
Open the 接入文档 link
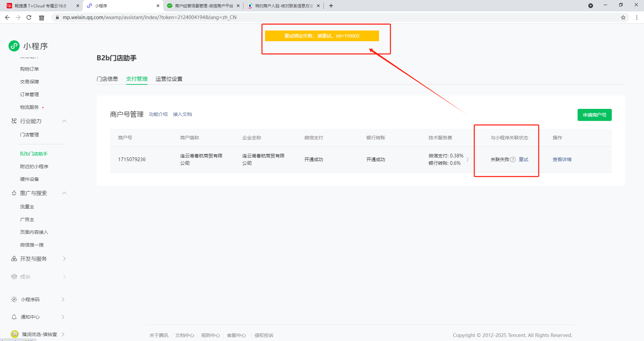point(182,114)
